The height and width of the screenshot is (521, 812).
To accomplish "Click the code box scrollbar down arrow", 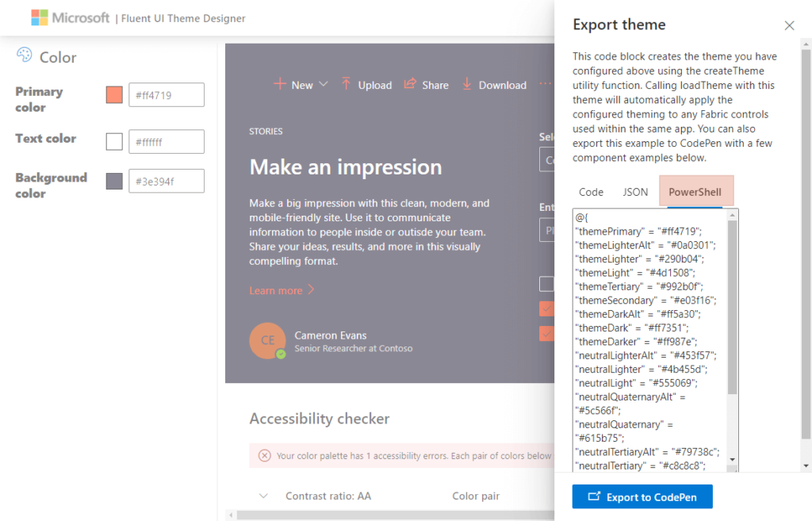I will 732,459.
